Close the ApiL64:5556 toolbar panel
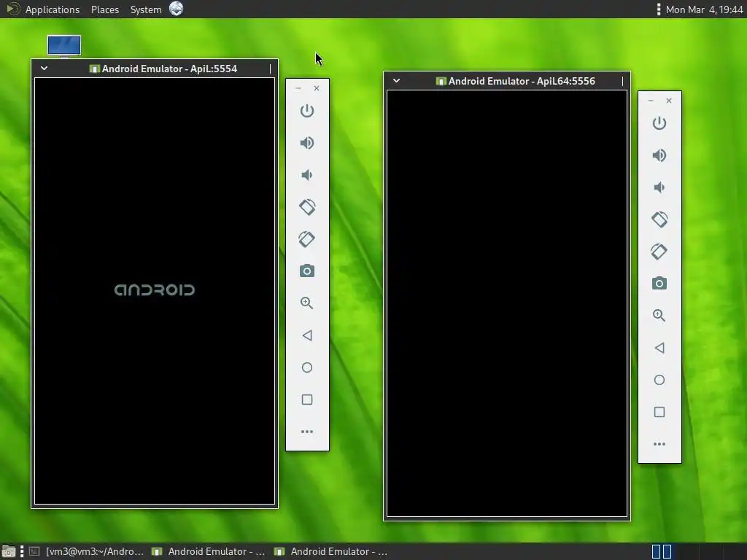The image size is (747, 560). pyautogui.click(x=669, y=101)
